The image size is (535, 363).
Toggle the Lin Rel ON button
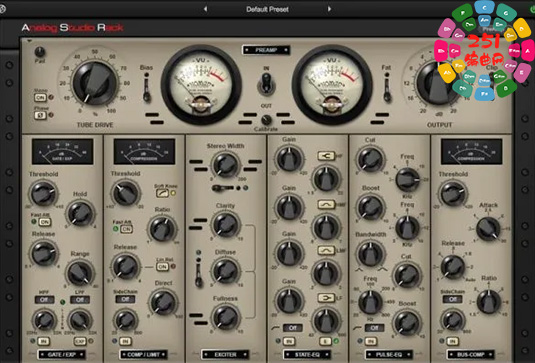point(163,266)
